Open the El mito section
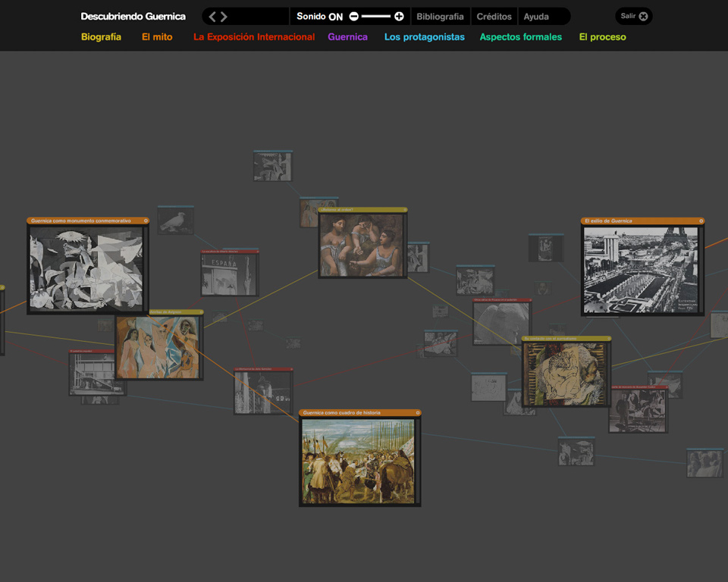728x582 pixels. [157, 37]
